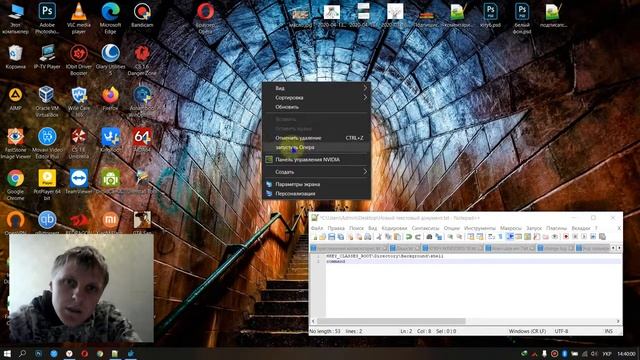Open Movavi Video Editor Plus shortcut
Screen dimensions: 640x360
click(47, 143)
